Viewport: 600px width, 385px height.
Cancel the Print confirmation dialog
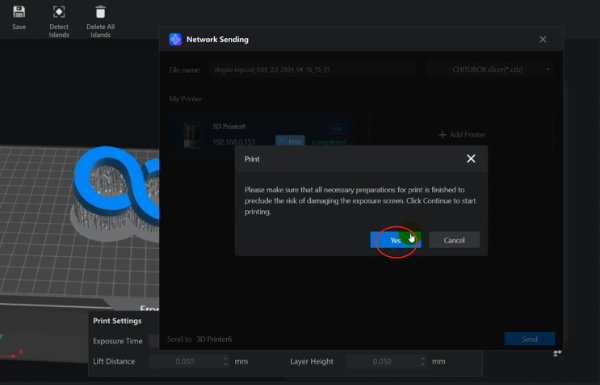tap(454, 240)
